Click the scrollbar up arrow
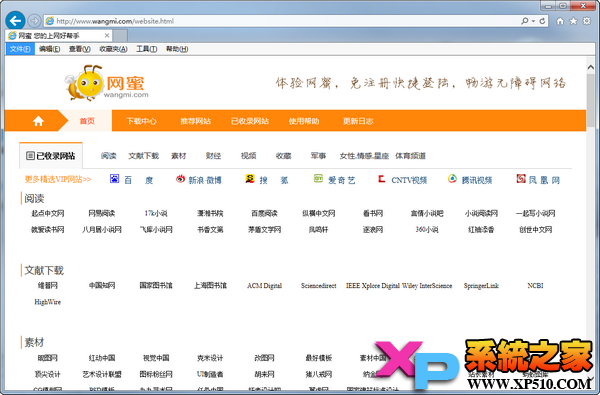600x395 pixels. [x=591, y=67]
